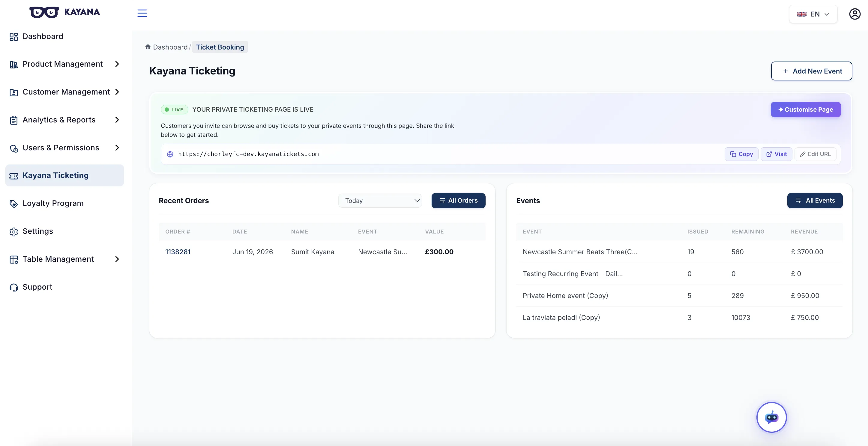
Task: Click the ISSUED column header
Action: click(x=698, y=232)
